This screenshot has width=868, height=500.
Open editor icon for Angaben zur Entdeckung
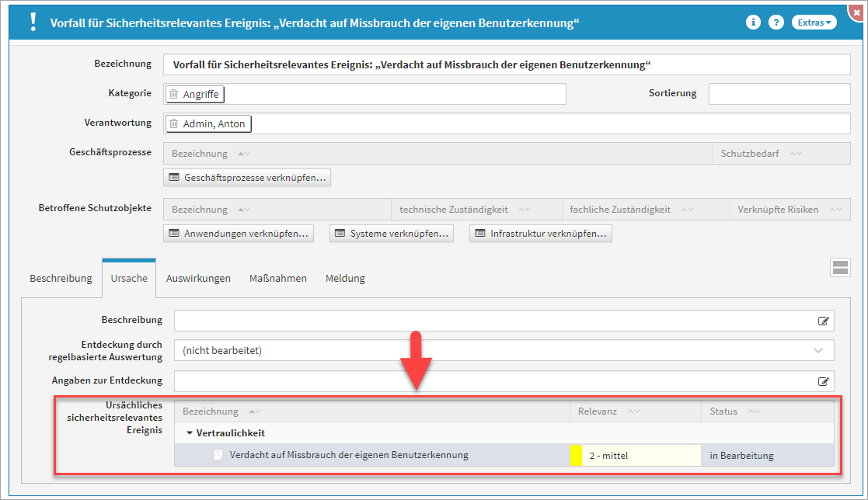tap(823, 381)
